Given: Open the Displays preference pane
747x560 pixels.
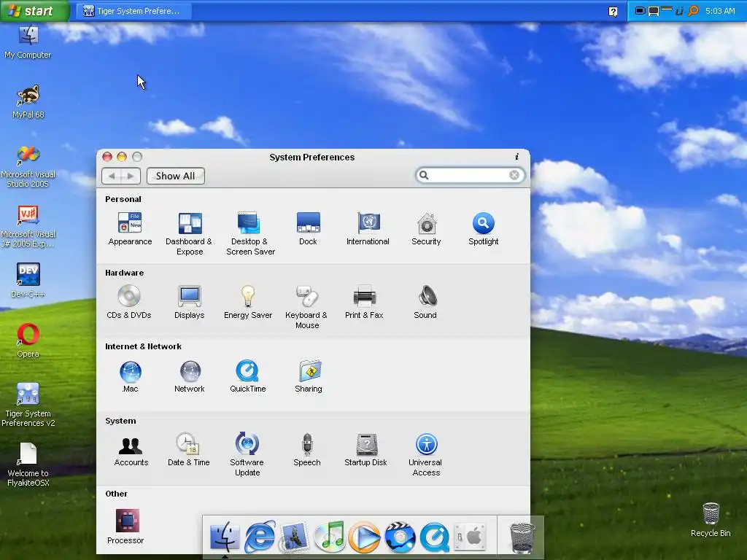Looking at the screenshot, I should (189, 302).
